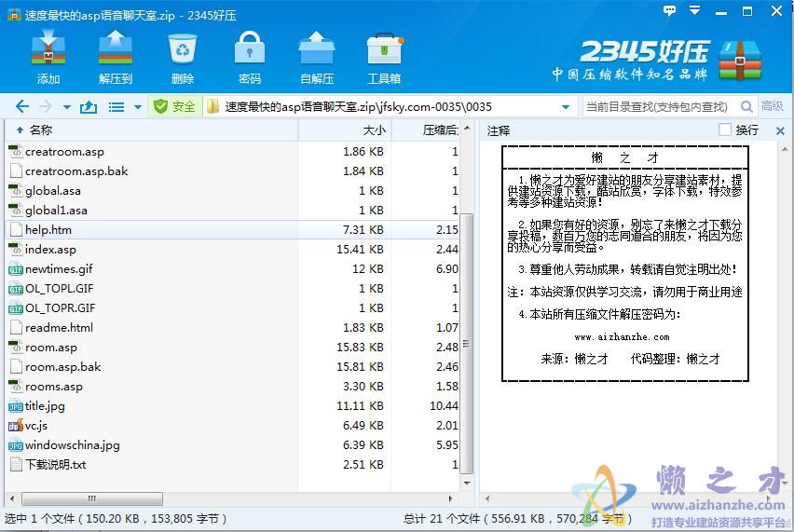Image resolution: width=794 pixels, height=532 pixels.
Task: Click the 安全 security shield badge
Action: tap(174, 106)
